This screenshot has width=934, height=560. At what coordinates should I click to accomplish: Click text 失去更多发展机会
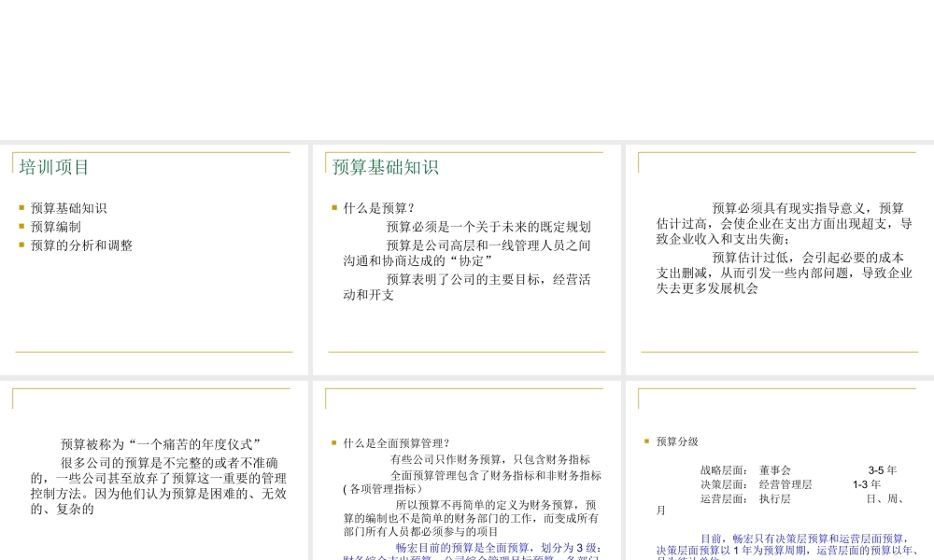coord(707,288)
